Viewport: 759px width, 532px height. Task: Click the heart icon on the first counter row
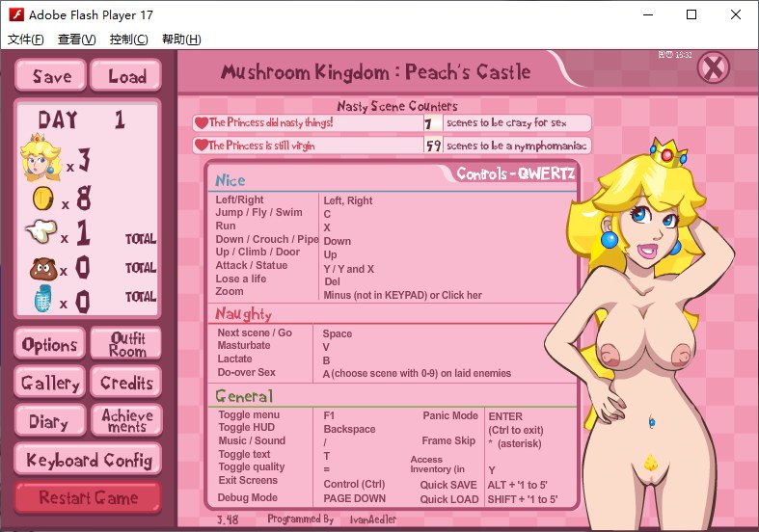(201, 122)
